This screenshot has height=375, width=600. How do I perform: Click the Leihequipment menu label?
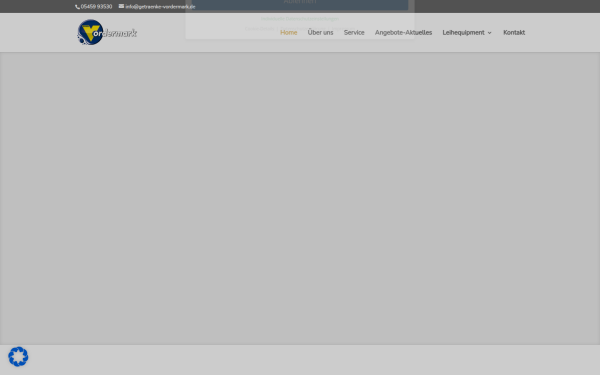click(x=463, y=33)
